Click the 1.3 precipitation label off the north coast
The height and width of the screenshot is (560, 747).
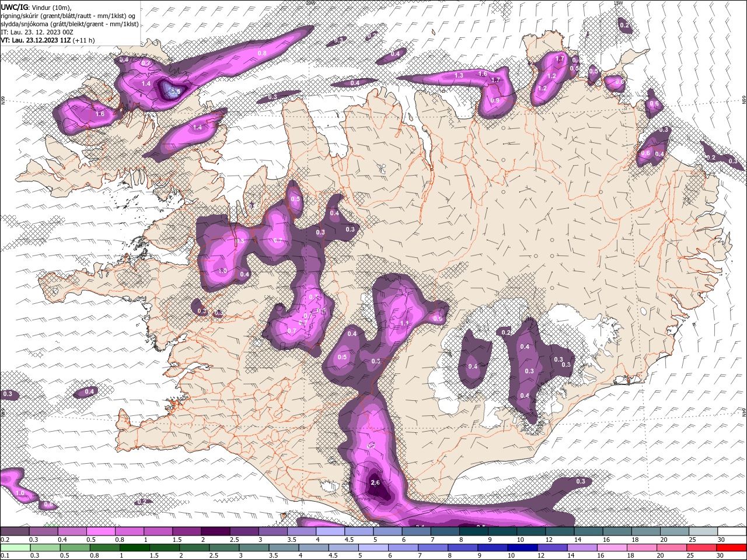459,75
